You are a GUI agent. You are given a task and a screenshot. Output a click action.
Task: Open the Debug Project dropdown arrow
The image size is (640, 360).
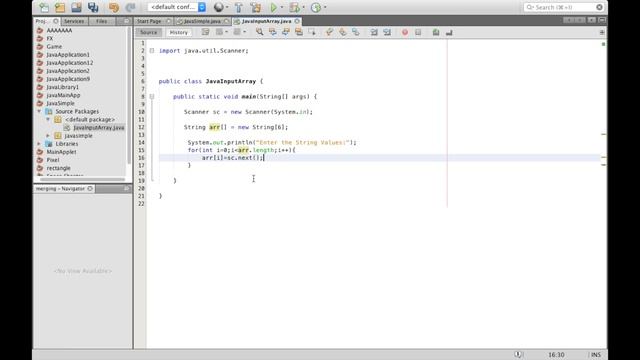click(303, 7)
